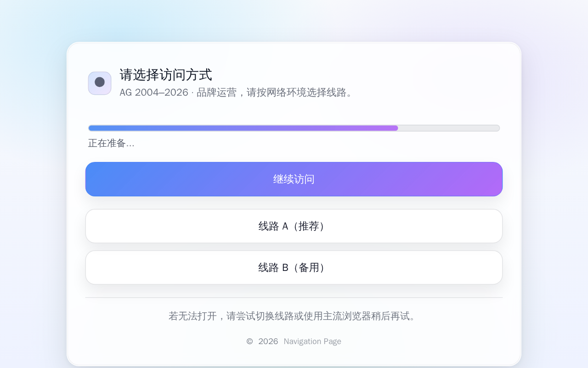This screenshot has width=588, height=368.
Task: Click the dark dot inside logo
Action: click(x=100, y=82)
